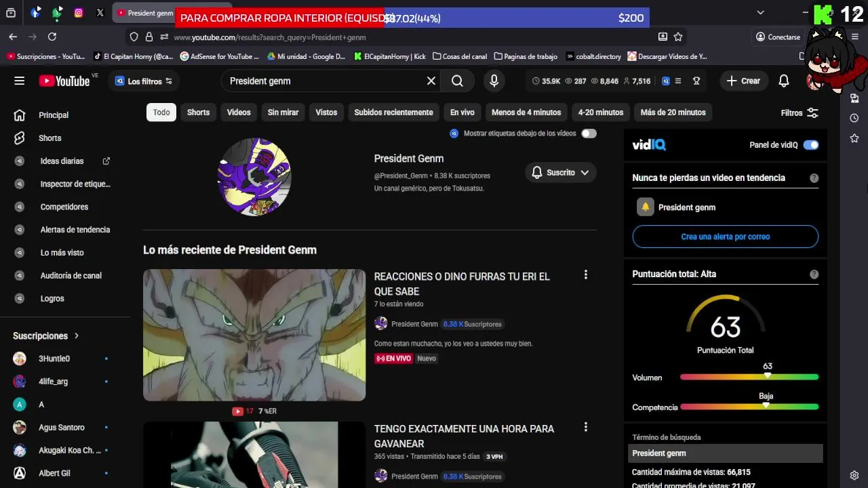Open browser sidebar history clock icon
Image resolution: width=868 pixels, height=488 pixels.
click(854, 118)
